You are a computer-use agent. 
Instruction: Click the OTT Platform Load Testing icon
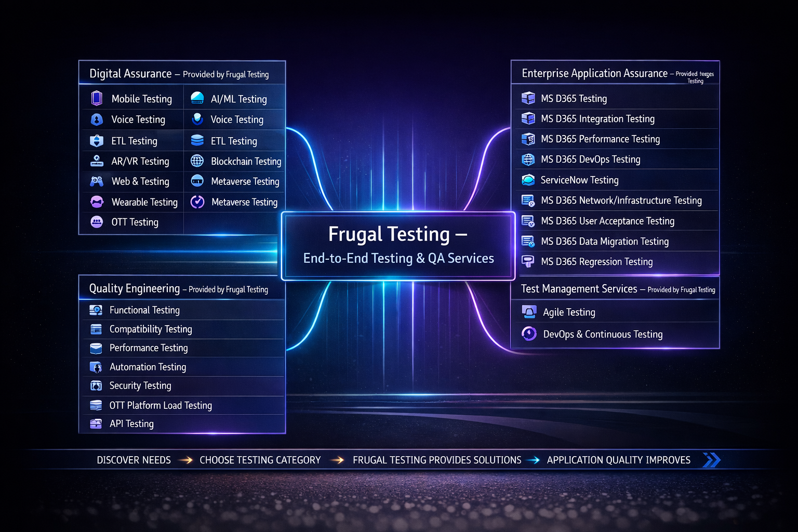tap(96, 405)
